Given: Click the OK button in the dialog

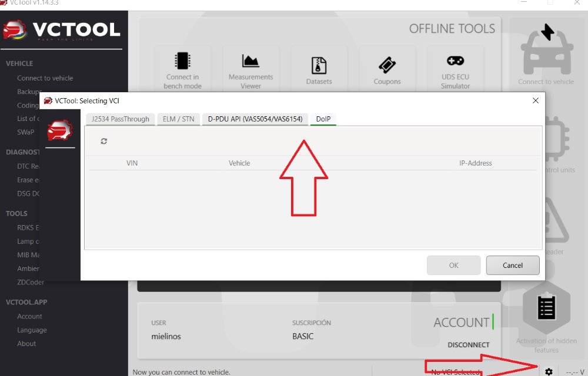Looking at the screenshot, I should point(454,265).
